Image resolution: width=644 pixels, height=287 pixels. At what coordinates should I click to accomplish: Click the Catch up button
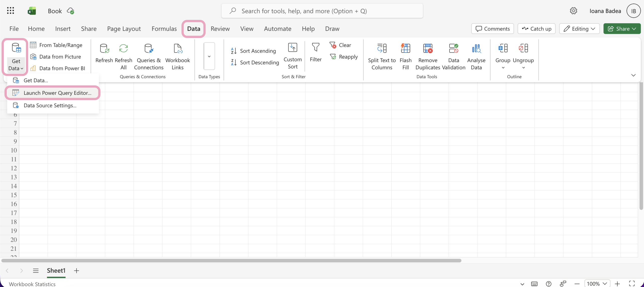coord(536,29)
